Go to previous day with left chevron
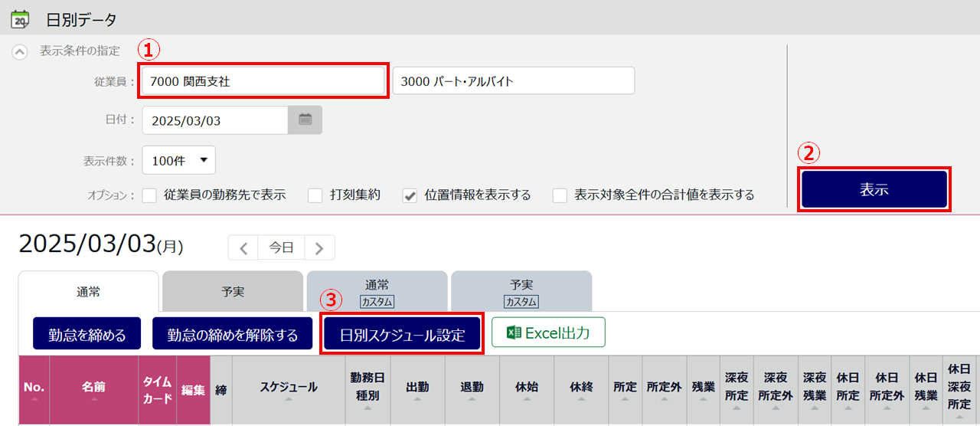Viewport: 980px width, 426px height. [x=243, y=247]
